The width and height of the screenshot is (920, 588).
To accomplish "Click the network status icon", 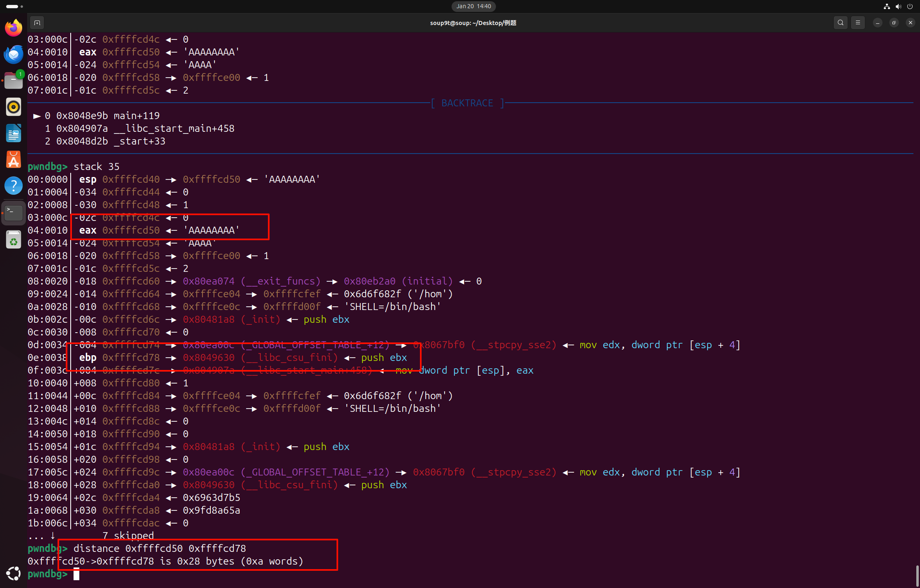I will coord(887,6).
